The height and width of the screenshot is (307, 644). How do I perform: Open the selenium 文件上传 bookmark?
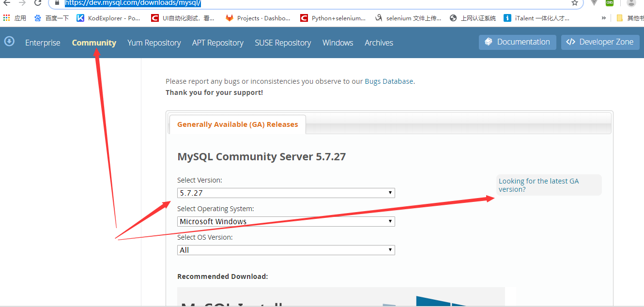[408, 18]
